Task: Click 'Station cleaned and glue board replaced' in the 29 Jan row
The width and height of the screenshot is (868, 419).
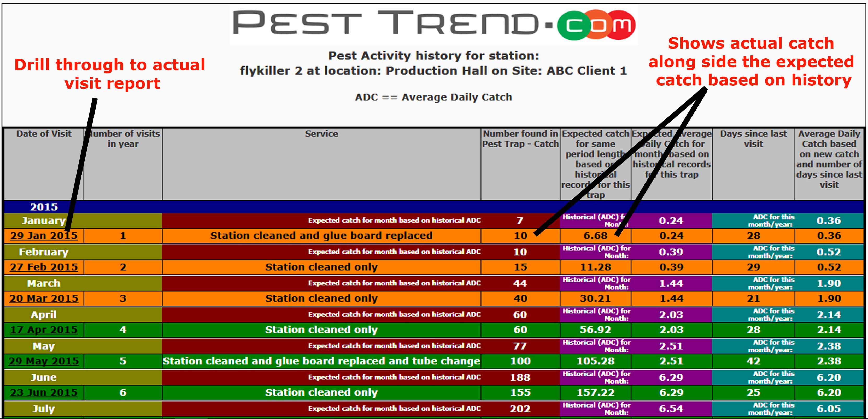Action: (321, 236)
